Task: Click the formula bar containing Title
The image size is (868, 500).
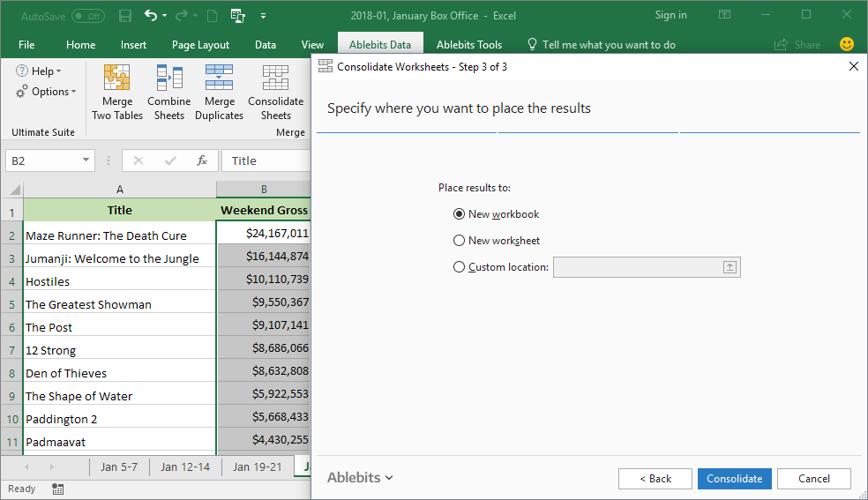Action: point(266,160)
